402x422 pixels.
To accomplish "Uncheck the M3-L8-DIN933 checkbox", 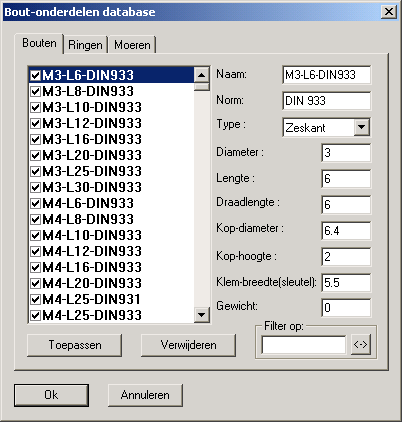I will pos(35,91).
